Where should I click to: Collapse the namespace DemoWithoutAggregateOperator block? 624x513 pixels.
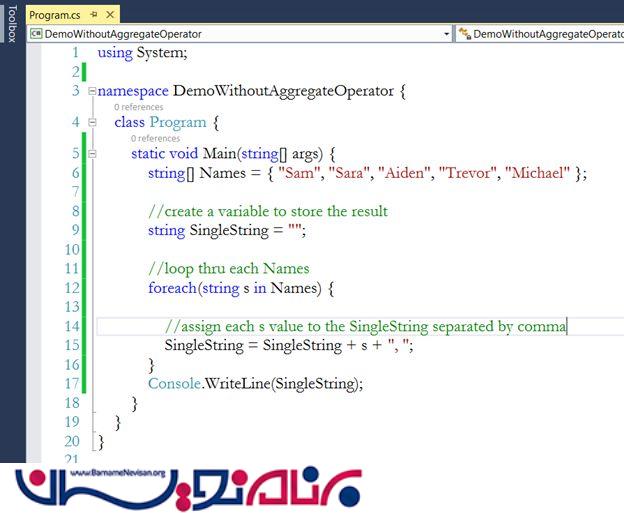pos(92,91)
